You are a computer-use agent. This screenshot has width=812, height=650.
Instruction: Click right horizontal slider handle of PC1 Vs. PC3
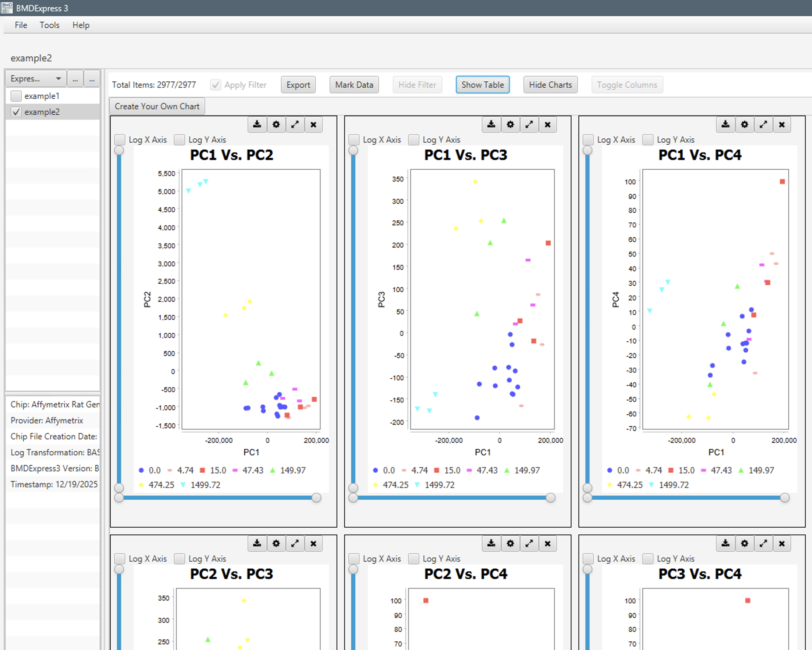pyautogui.click(x=551, y=498)
